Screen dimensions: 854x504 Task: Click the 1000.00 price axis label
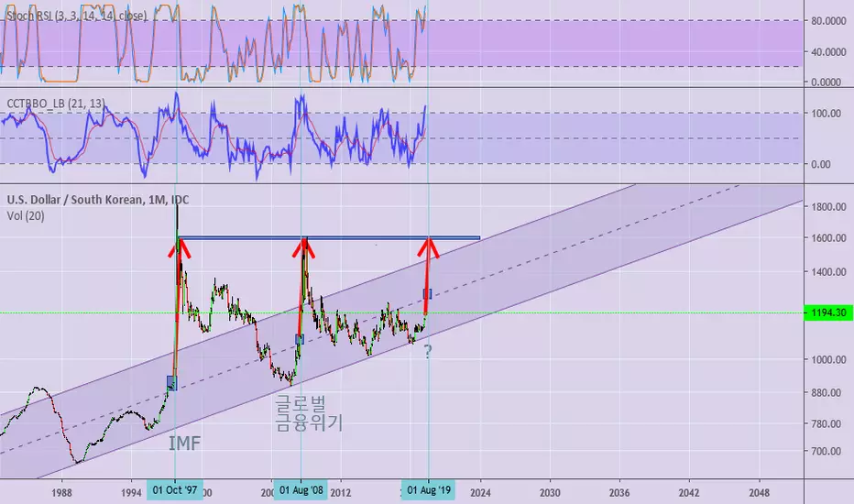click(828, 359)
